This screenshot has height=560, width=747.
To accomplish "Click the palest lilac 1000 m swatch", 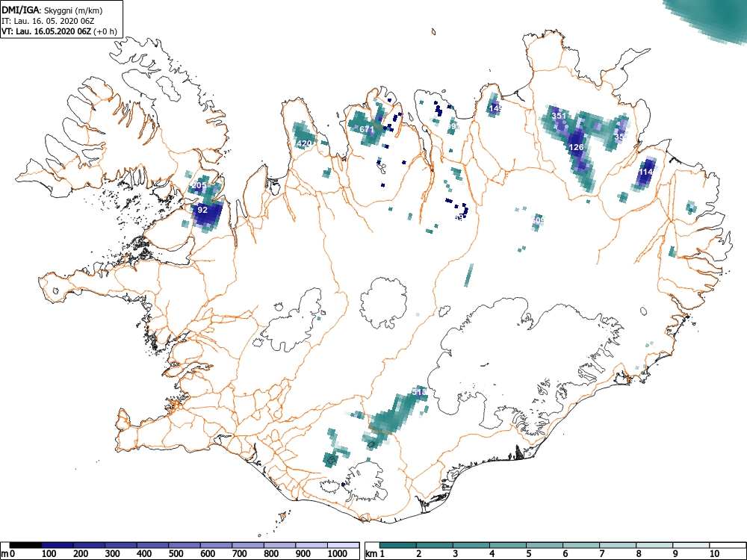I will [343, 545].
